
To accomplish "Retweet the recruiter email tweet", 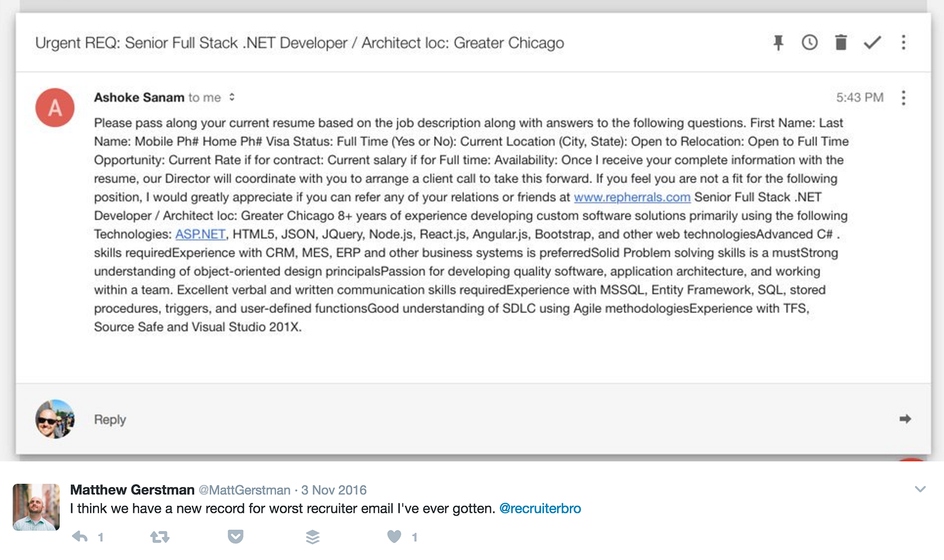I will pos(159,536).
